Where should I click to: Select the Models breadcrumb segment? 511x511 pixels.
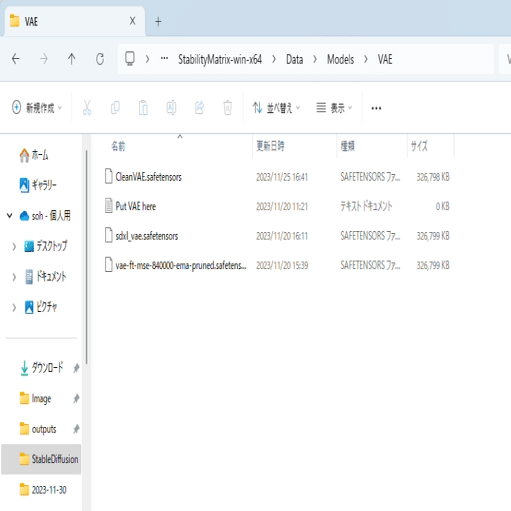click(340, 59)
